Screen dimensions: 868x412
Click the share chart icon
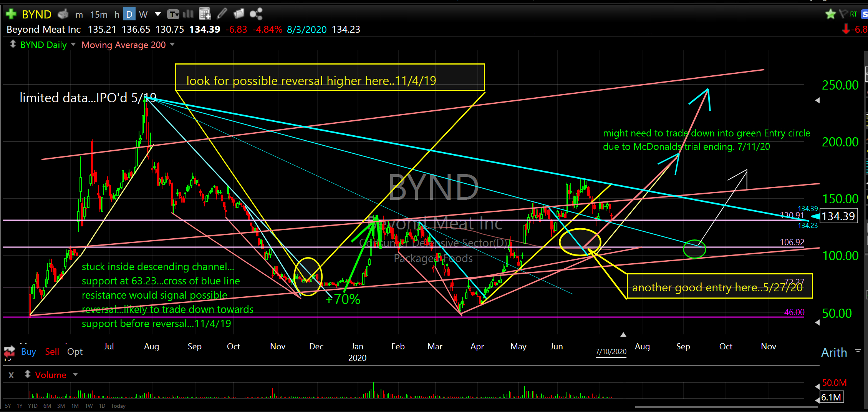tap(256, 14)
